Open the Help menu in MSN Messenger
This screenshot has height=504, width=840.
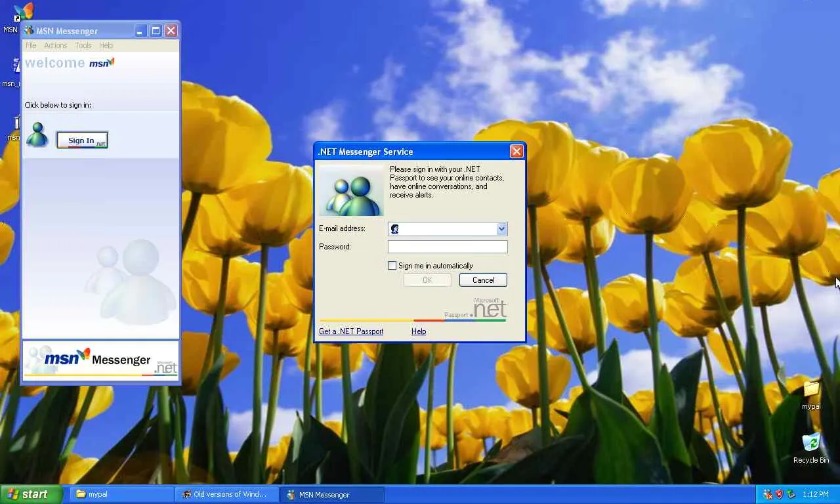click(x=106, y=45)
